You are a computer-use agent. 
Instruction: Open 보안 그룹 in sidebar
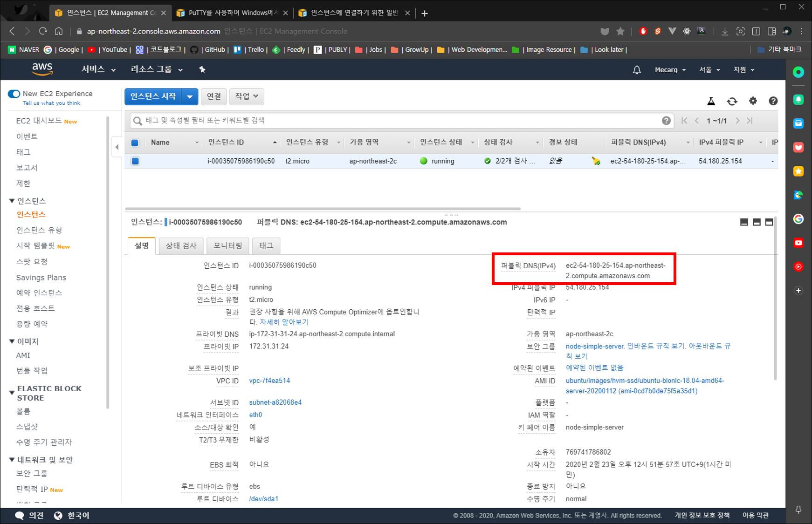coord(32,473)
